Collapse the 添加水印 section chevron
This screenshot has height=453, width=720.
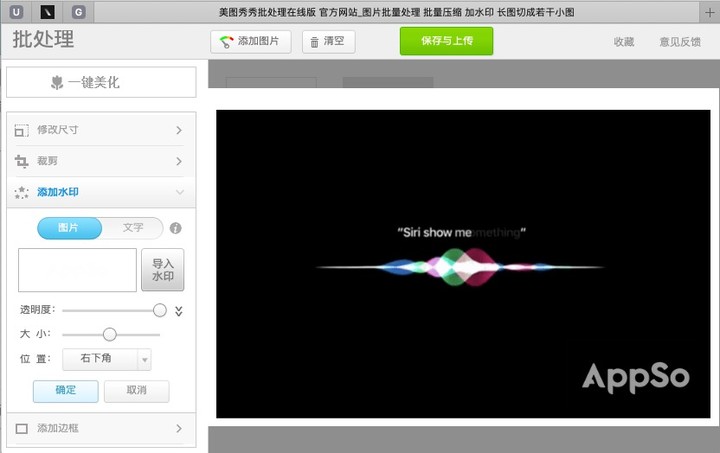click(x=180, y=192)
